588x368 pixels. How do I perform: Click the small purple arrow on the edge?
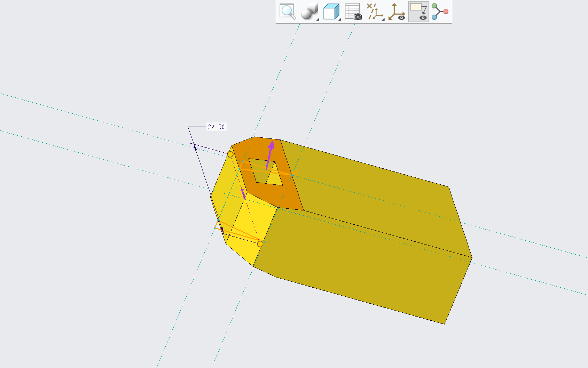(x=243, y=193)
